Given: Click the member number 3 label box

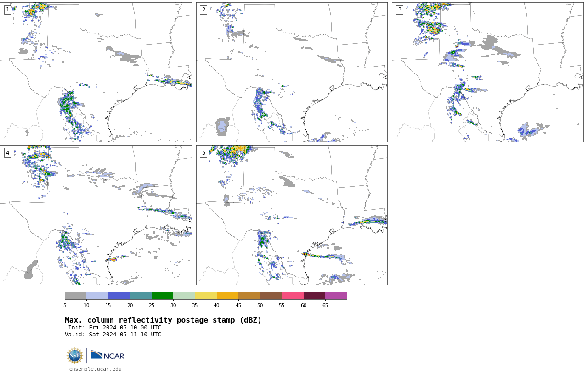Looking at the screenshot, I should 399,10.
